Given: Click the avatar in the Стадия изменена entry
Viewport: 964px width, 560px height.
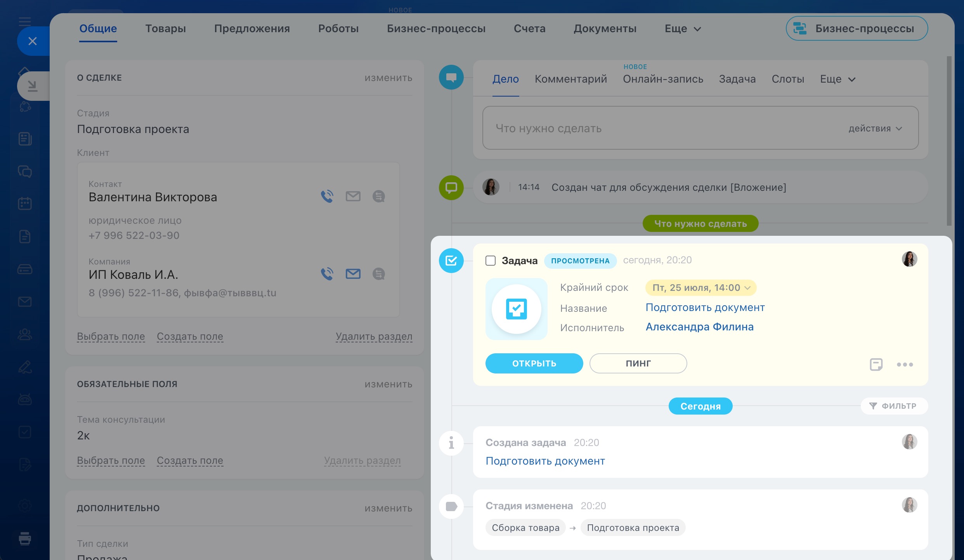Looking at the screenshot, I should (x=909, y=505).
